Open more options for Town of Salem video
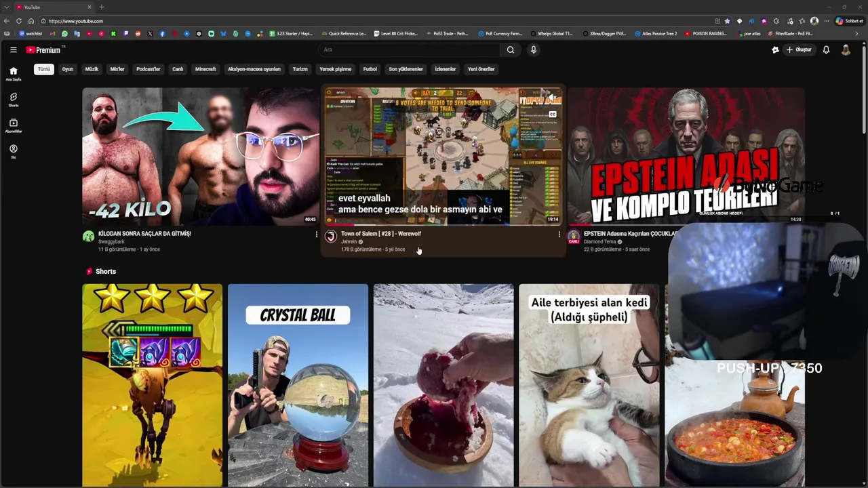 (x=559, y=235)
